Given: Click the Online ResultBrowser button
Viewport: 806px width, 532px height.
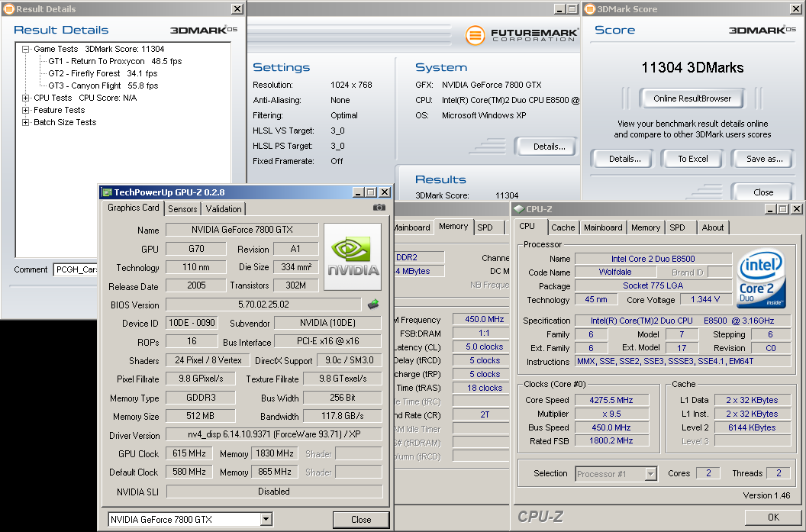Looking at the screenshot, I should pyautogui.click(x=692, y=98).
